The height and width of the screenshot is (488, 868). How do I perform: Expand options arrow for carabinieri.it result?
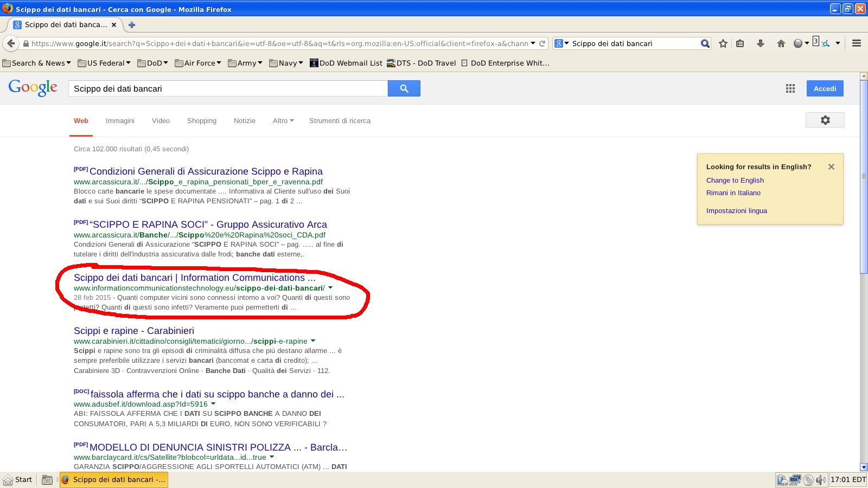313,341
